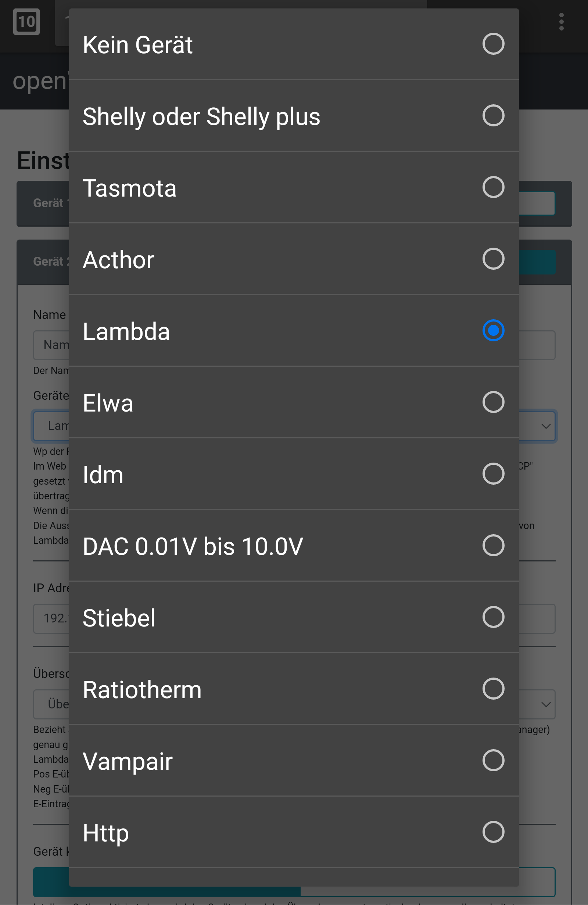Choose Elwa in the device list
This screenshot has width=588, height=905.
coord(493,402)
